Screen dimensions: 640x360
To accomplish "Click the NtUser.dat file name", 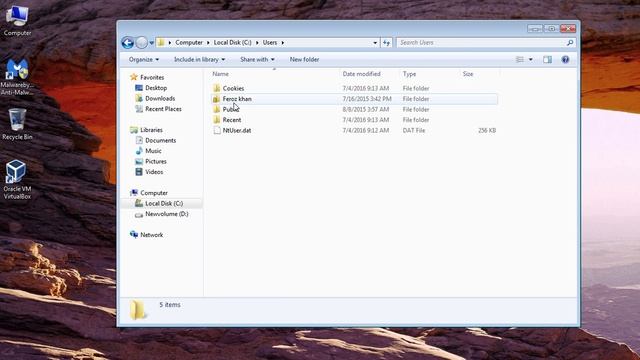I will pyautogui.click(x=237, y=131).
